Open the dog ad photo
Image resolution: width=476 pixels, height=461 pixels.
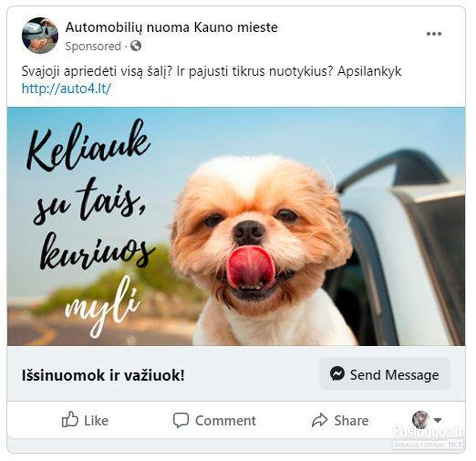point(236,226)
